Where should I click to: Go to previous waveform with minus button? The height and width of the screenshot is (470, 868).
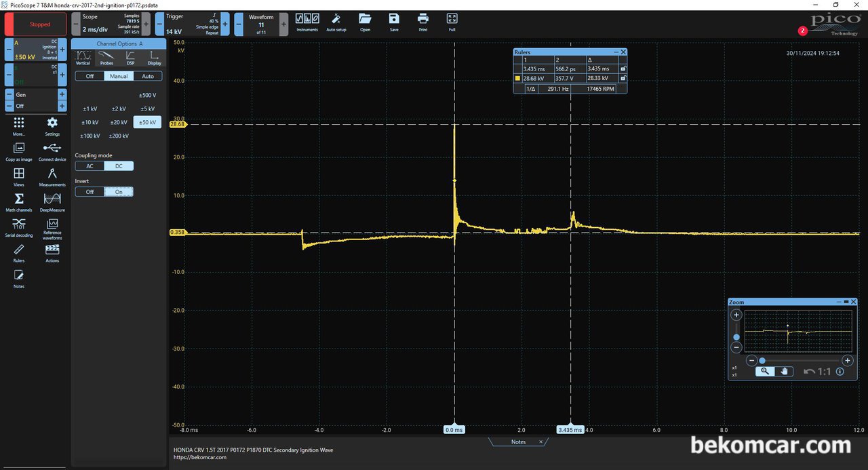tap(239, 24)
